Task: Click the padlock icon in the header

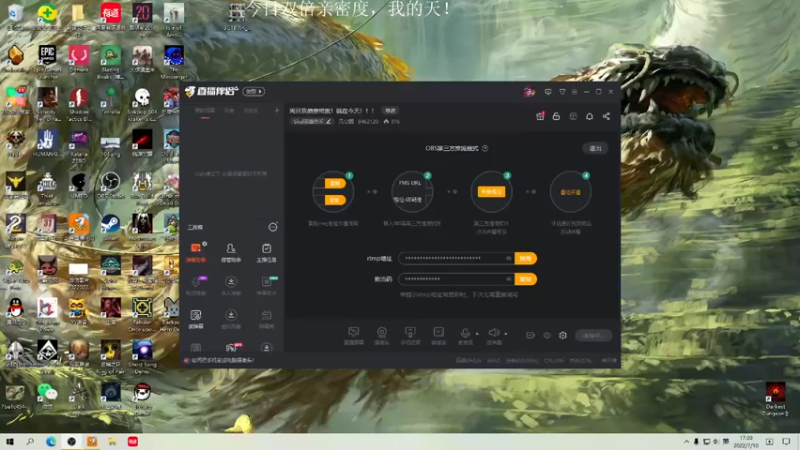Action: (x=556, y=116)
